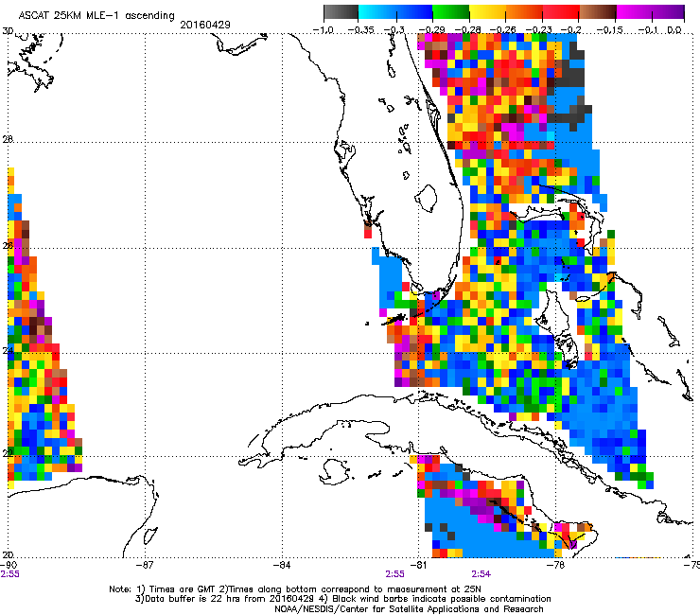Click the latitude label '28'
700x615 pixels.
[x=8, y=139]
